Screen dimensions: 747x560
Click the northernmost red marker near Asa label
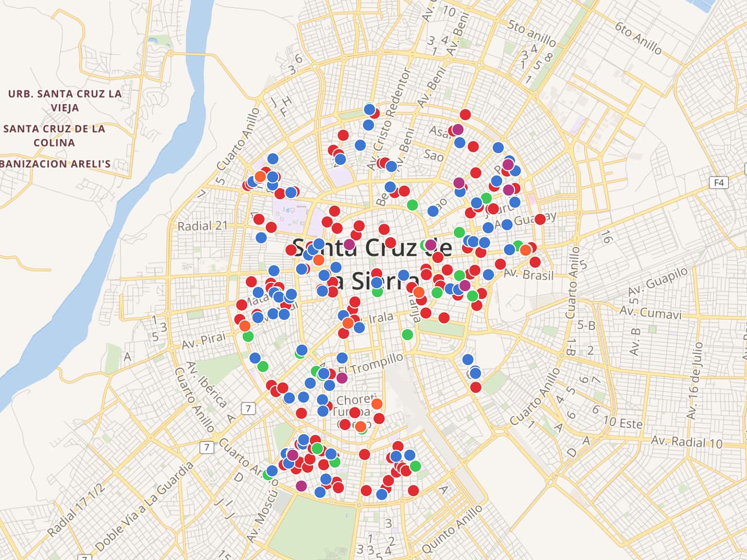pos(465,115)
